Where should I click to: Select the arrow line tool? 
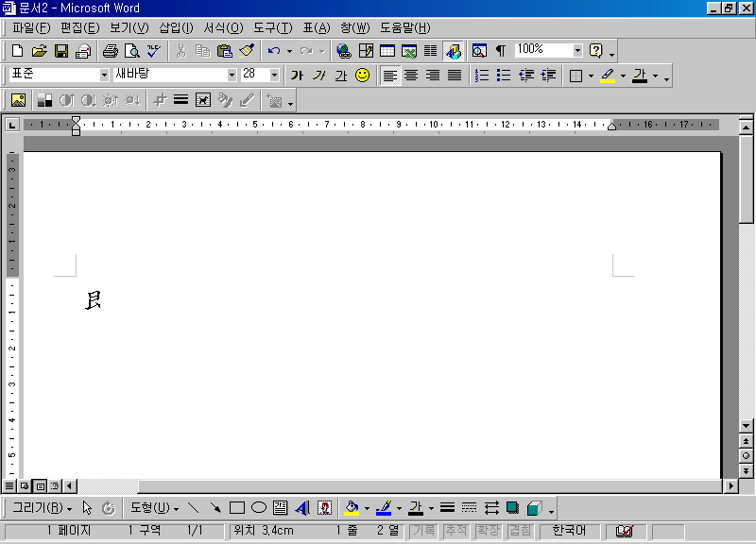pos(215,508)
